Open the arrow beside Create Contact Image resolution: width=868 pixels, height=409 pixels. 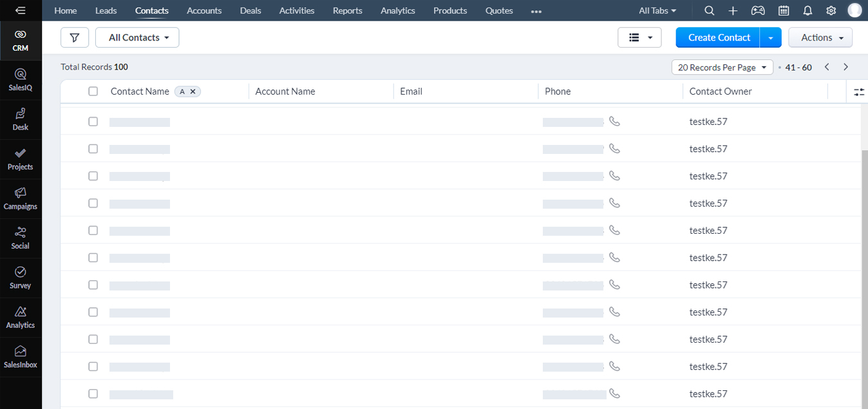(x=771, y=37)
